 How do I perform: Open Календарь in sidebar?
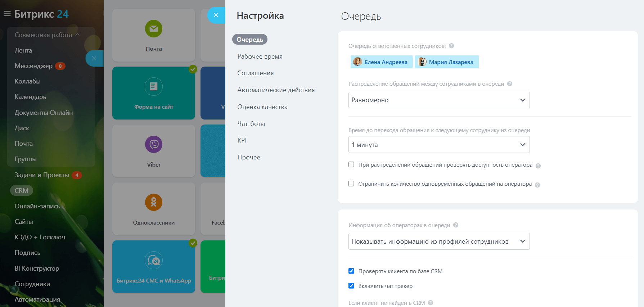pyautogui.click(x=30, y=97)
